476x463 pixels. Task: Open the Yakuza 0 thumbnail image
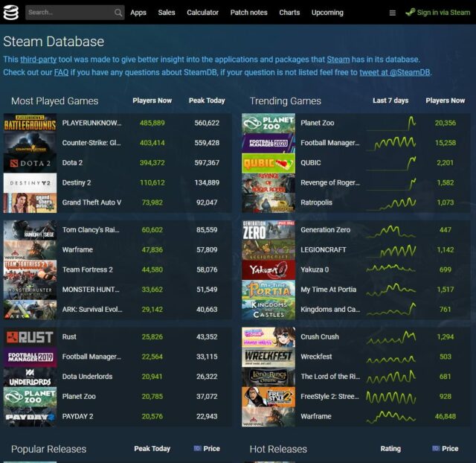268,269
